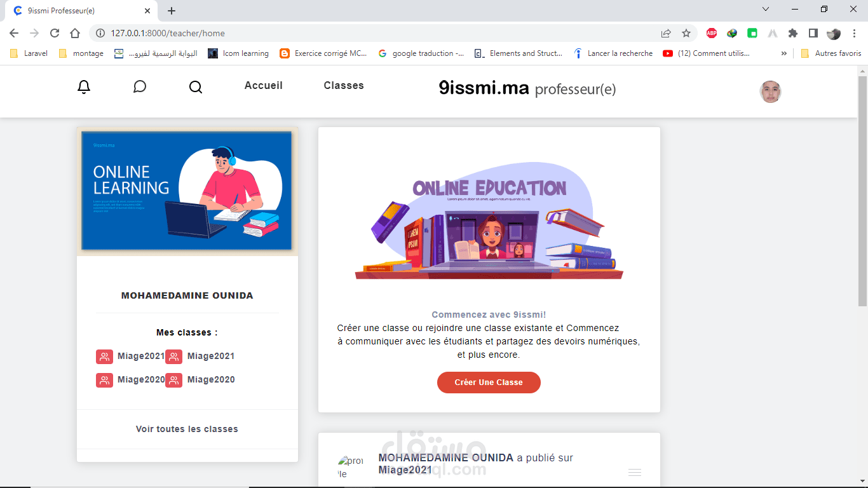Viewport: 868px width, 488px height.
Task: Reload the page using the refresh icon
Action: pyautogui.click(x=55, y=33)
